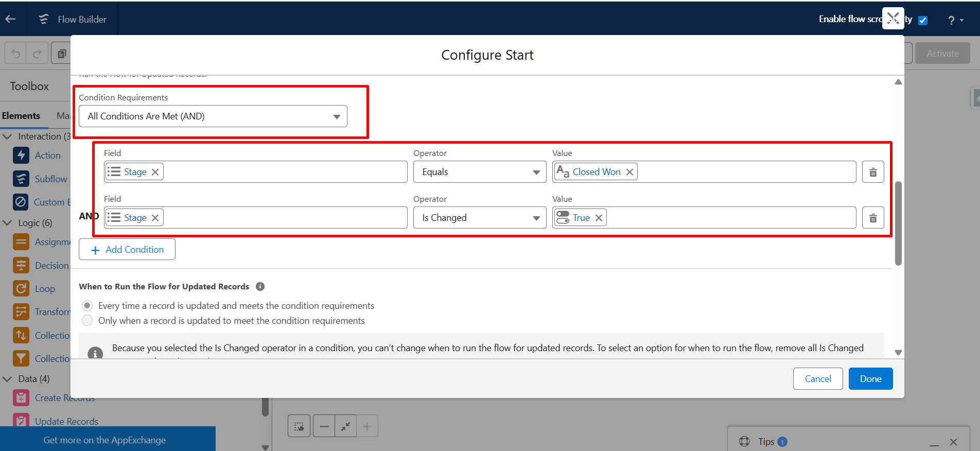Click the Action element icon in Toolbox

21,155
